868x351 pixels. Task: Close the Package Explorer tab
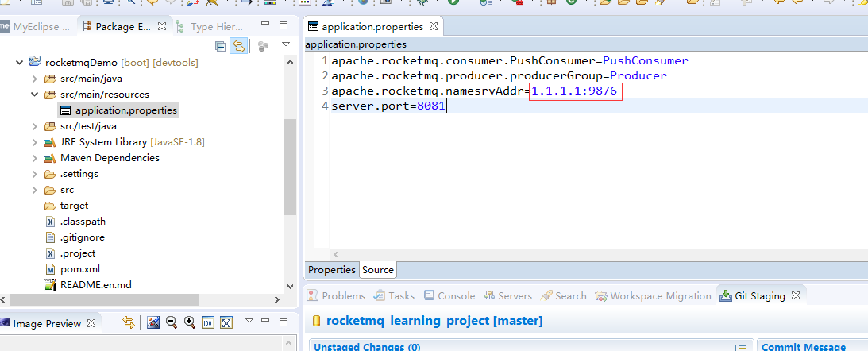(162, 26)
